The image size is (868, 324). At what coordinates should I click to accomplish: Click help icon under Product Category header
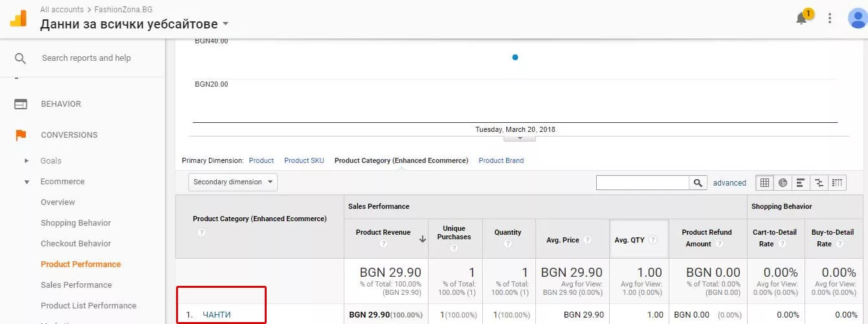click(201, 232)
